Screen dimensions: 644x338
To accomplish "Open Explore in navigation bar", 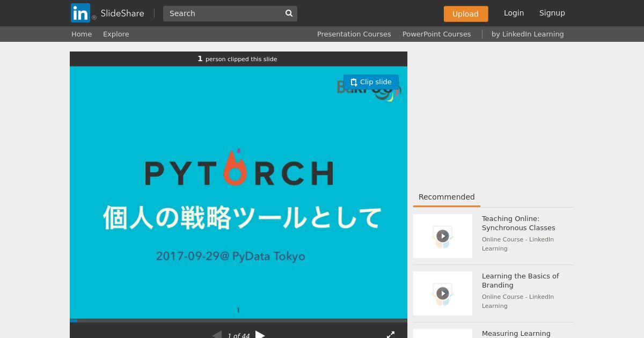I will [116, 34].
